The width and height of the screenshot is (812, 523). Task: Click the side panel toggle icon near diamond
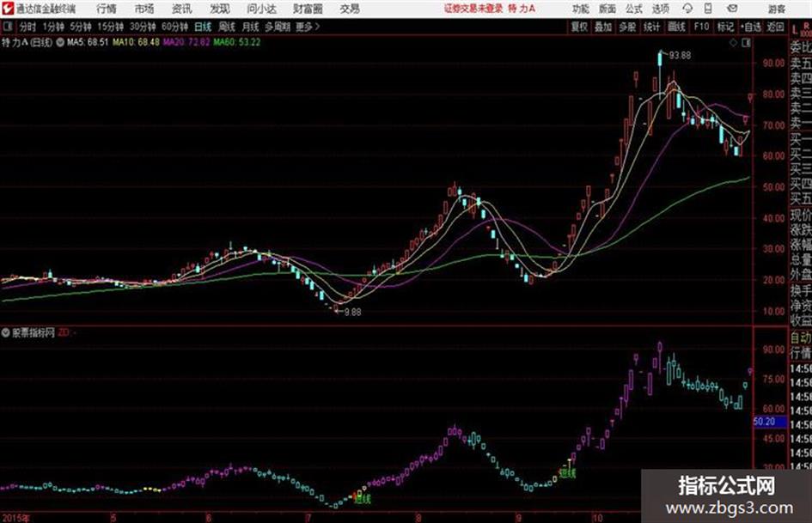[x=746, y=43]
